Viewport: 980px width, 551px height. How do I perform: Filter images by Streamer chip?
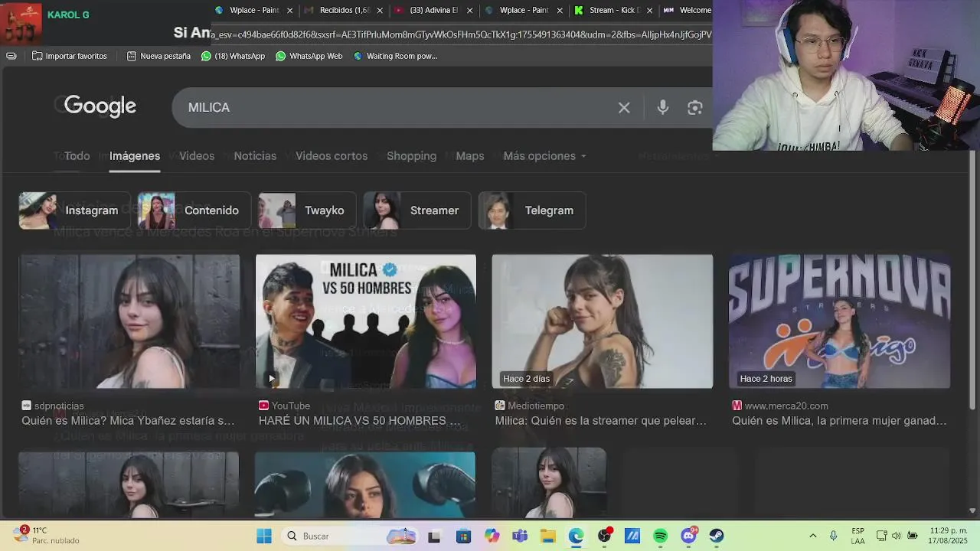click(x=417, y=210)
